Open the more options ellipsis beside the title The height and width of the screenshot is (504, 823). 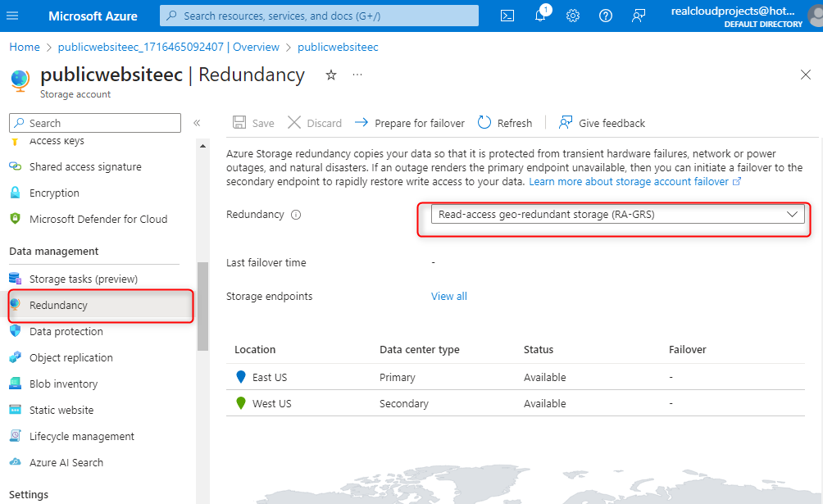pos(357,75)
